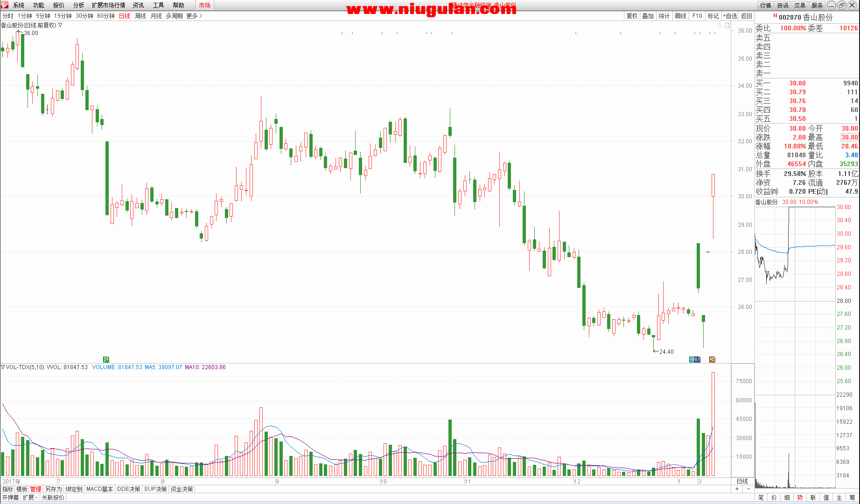Open the 更多 periods dropdown
This screenshot has width=860, height=504.
[x=194, y=16]
